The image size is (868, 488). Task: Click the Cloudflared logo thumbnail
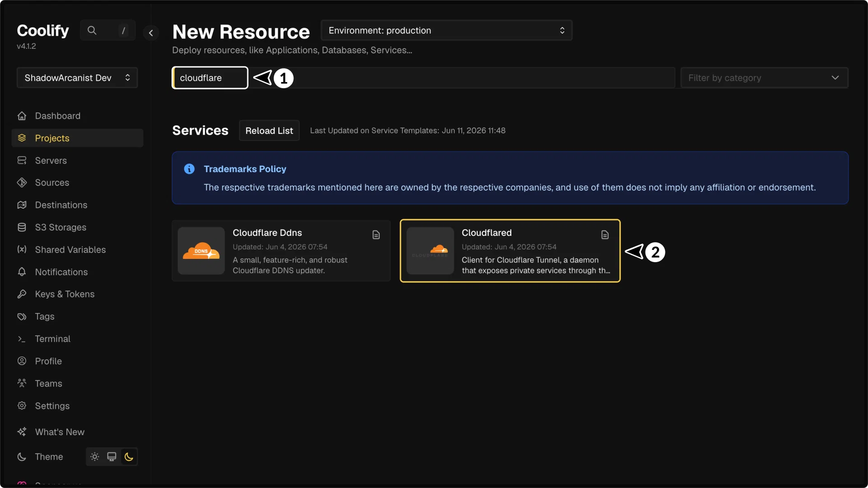coord(430,251)
